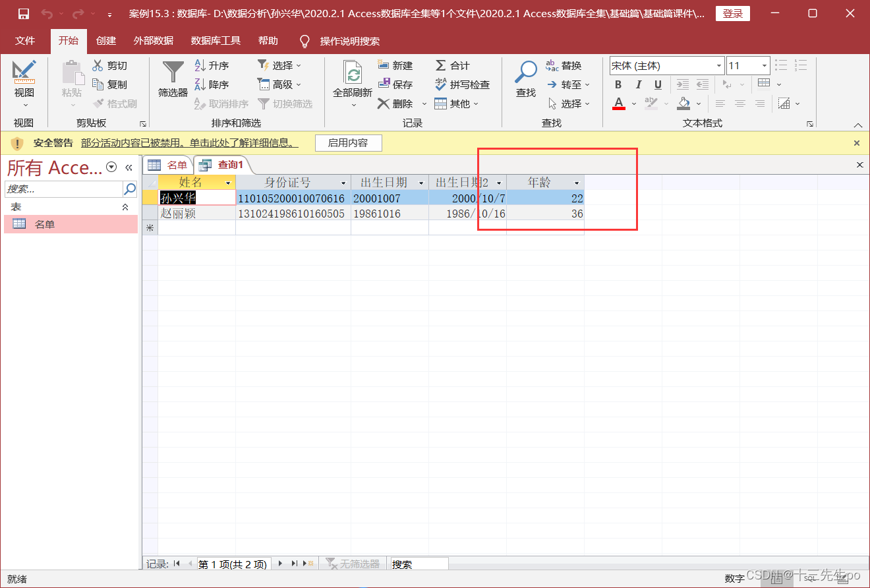Delete the record with 删除
This screenshot has width=870, height=588.
395,103
